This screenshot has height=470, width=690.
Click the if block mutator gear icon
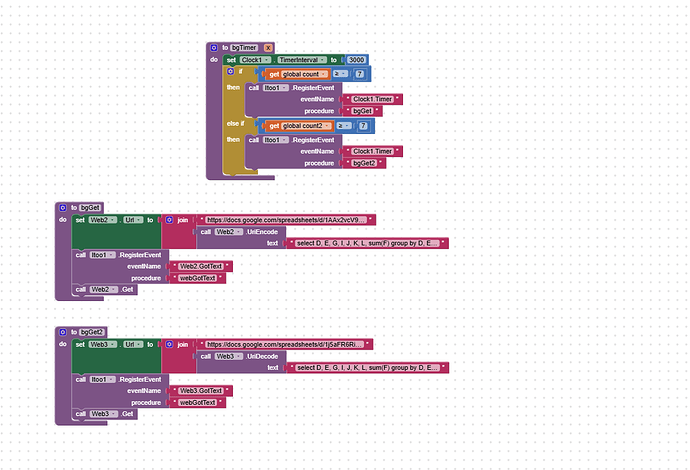click(230, 71)
